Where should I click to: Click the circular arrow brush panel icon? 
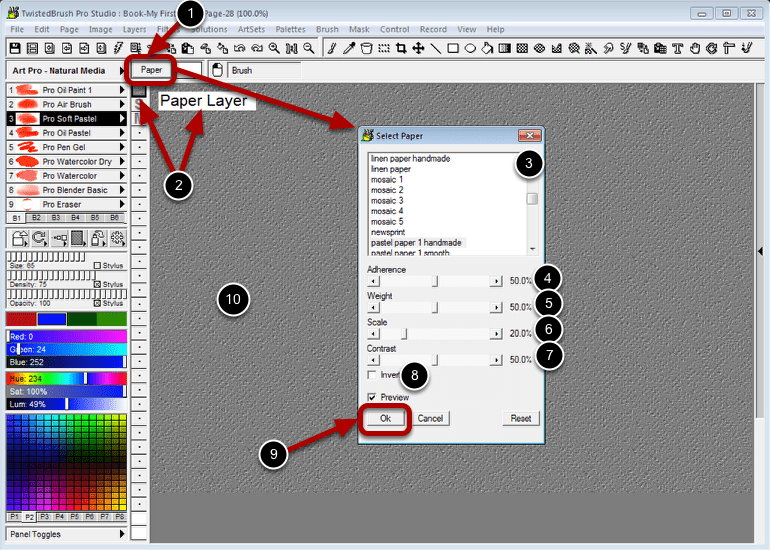(x=39, y=238)
